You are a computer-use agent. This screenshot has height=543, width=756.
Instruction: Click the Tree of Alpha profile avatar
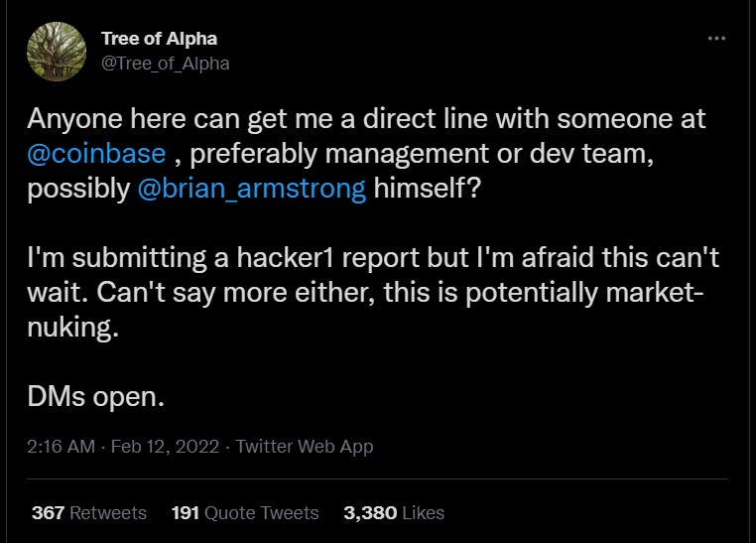coord(57,51)
